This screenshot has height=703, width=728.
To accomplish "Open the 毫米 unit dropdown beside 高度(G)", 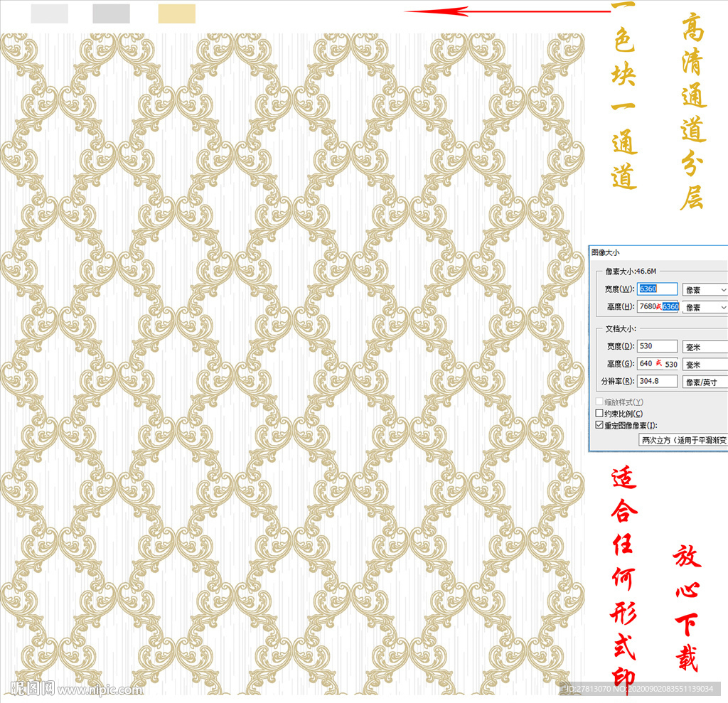I will pos(705,365).
